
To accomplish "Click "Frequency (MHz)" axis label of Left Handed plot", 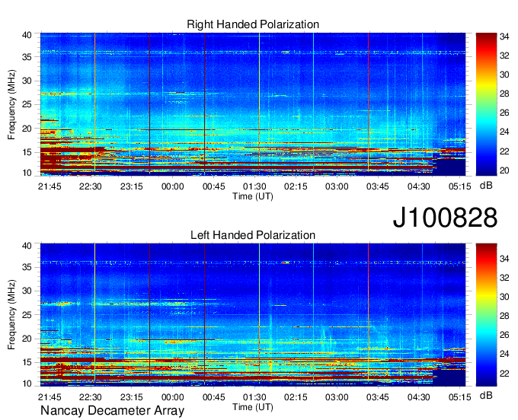I will click(x=11, y=315).
